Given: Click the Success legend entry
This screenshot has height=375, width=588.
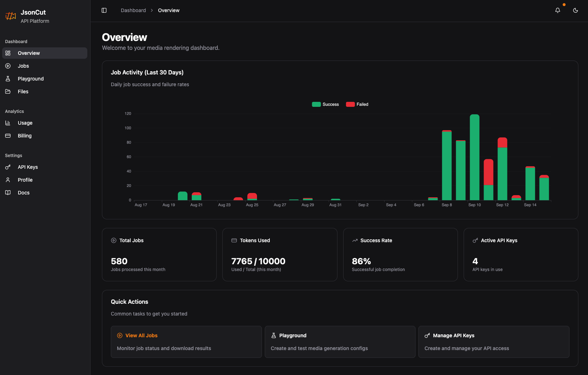Looking at the screenshot, I should pyautogui.click(x=325, y=104).
